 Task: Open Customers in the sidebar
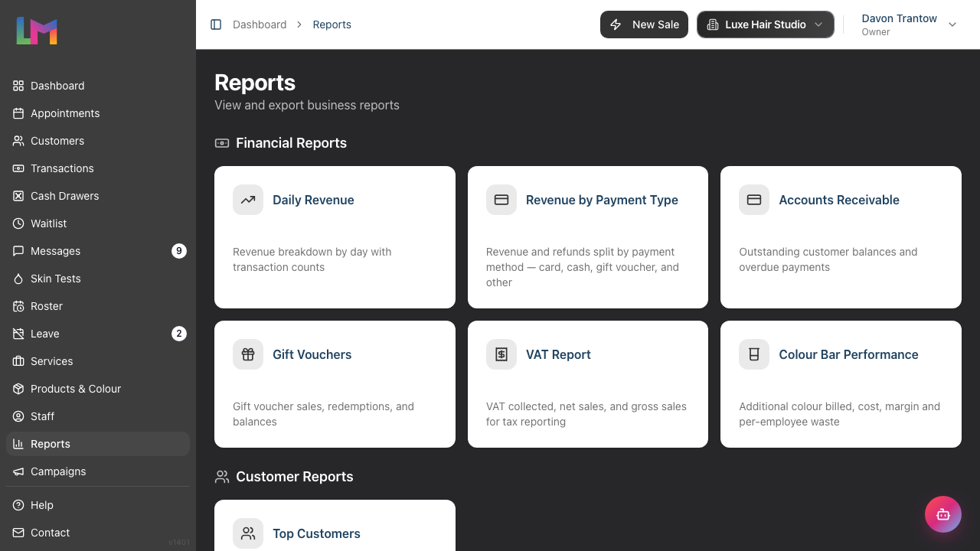pos(98,141)
